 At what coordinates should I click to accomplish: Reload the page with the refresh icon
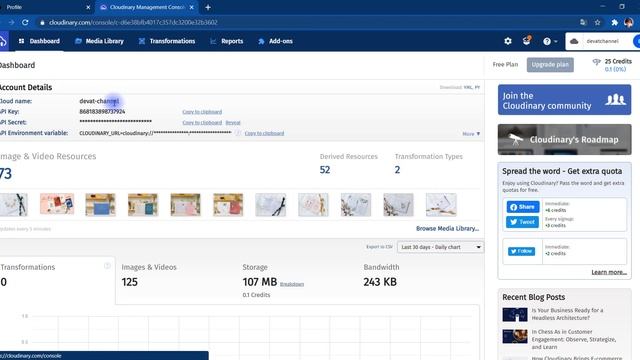[25, 22]
